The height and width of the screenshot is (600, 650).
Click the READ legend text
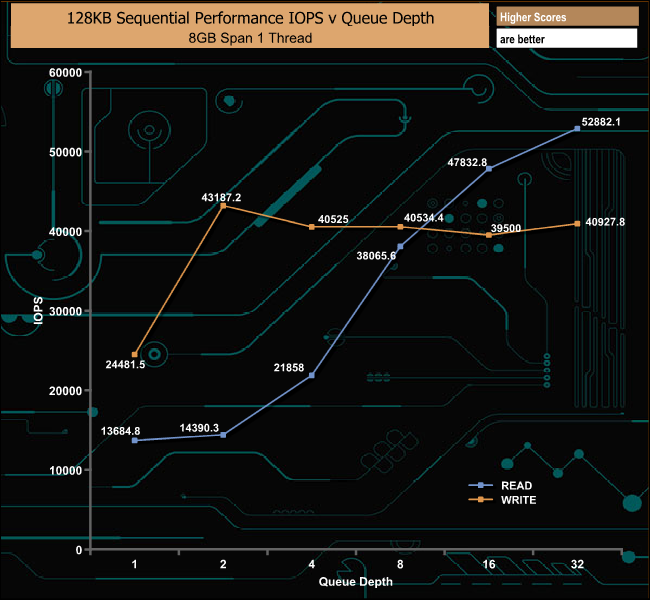(516, 486)
